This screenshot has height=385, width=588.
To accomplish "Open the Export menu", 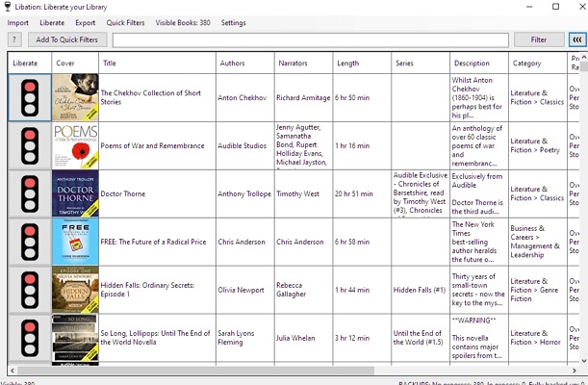I will coord(85,23).
